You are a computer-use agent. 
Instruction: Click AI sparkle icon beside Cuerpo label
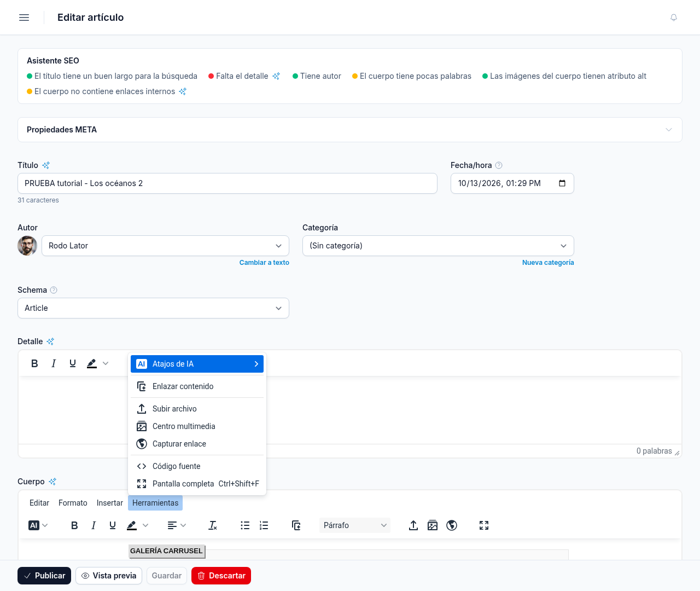[52, 482]
